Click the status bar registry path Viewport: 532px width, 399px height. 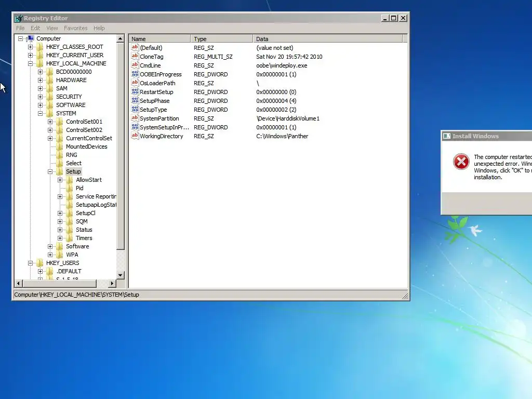(x=77, y=295)
